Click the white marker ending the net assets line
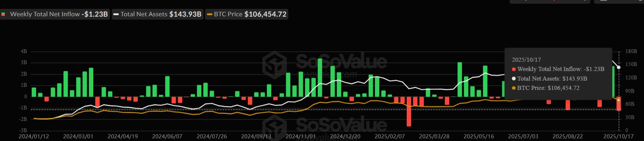The image size is (644, 141). pos(618,67)
